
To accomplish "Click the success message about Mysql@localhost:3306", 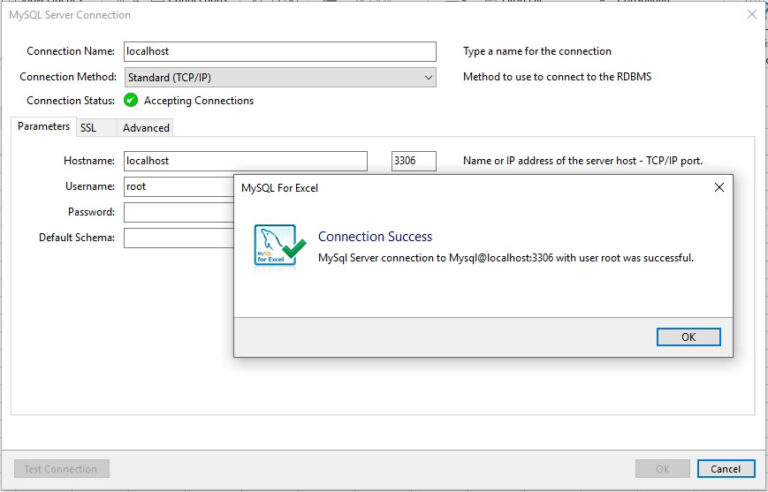I will pos(506,258).
